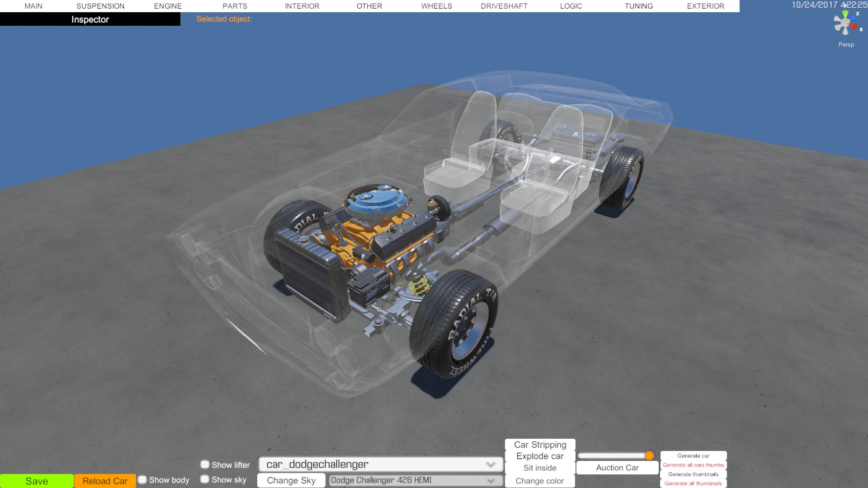Enable the Show lifter checkbox

[205, 465]
